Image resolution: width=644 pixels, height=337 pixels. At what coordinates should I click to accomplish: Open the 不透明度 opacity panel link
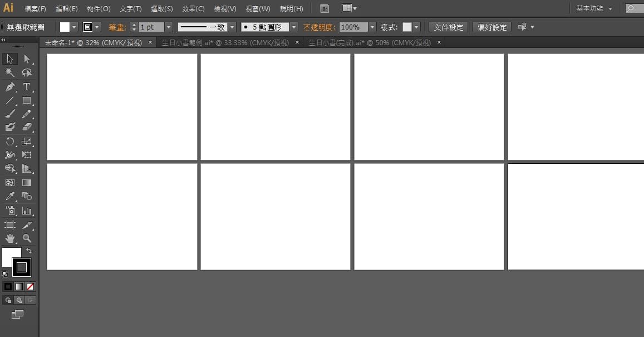coord(319,27)
